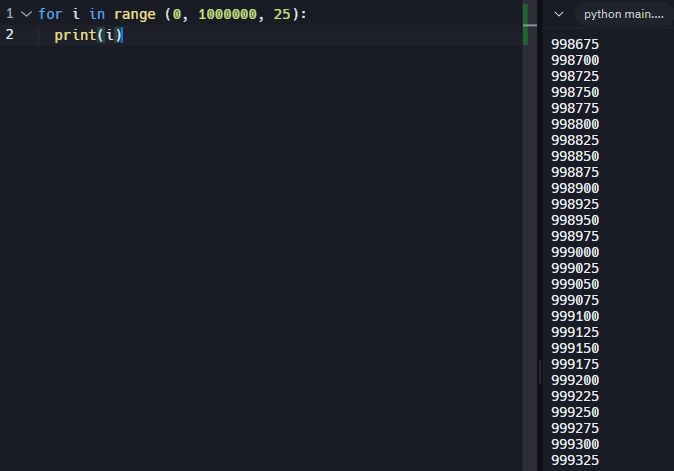Click the step value 25 in range

point(282,15)
